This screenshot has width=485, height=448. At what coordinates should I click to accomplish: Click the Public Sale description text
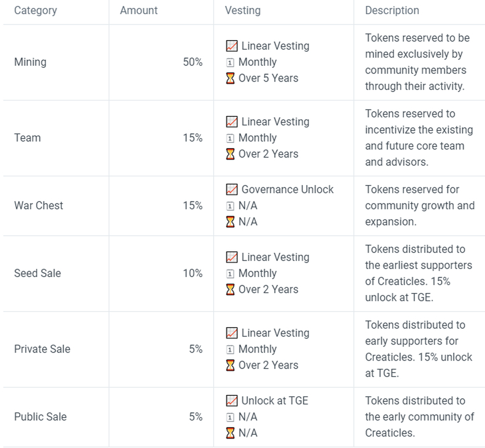(419, 417)
